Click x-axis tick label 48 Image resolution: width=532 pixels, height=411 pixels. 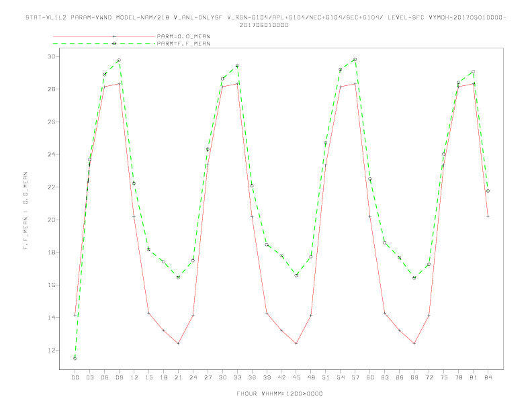pos(311,377)
